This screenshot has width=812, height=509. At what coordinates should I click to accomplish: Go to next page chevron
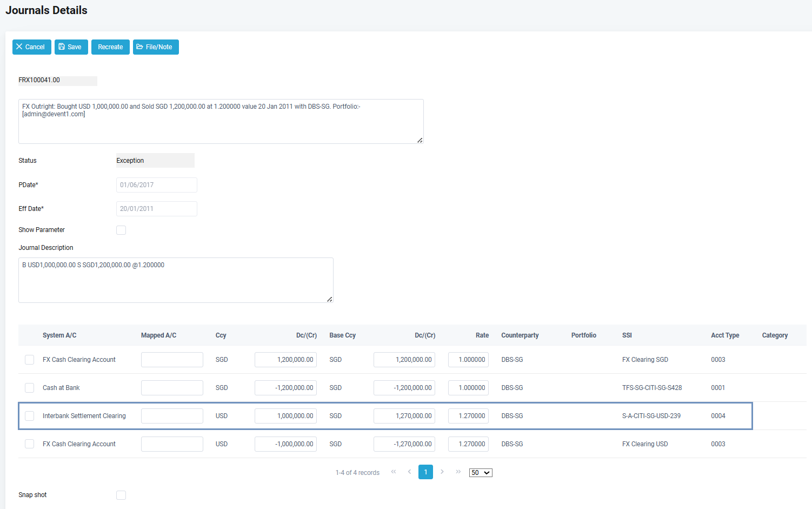[x=442, y=472]
